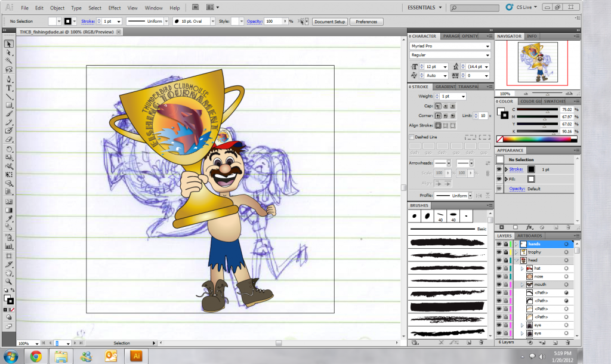Select the Free Transform tool
611x364 pixels.
(x=8, y=175)
